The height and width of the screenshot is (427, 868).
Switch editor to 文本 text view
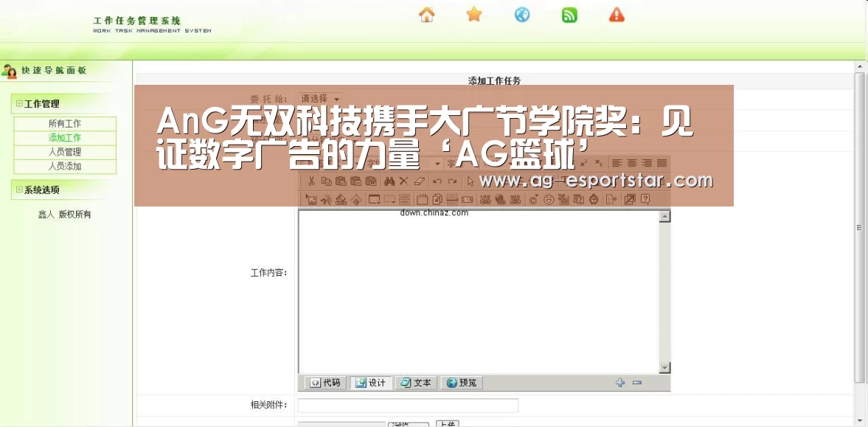click(x=416, y=383)
